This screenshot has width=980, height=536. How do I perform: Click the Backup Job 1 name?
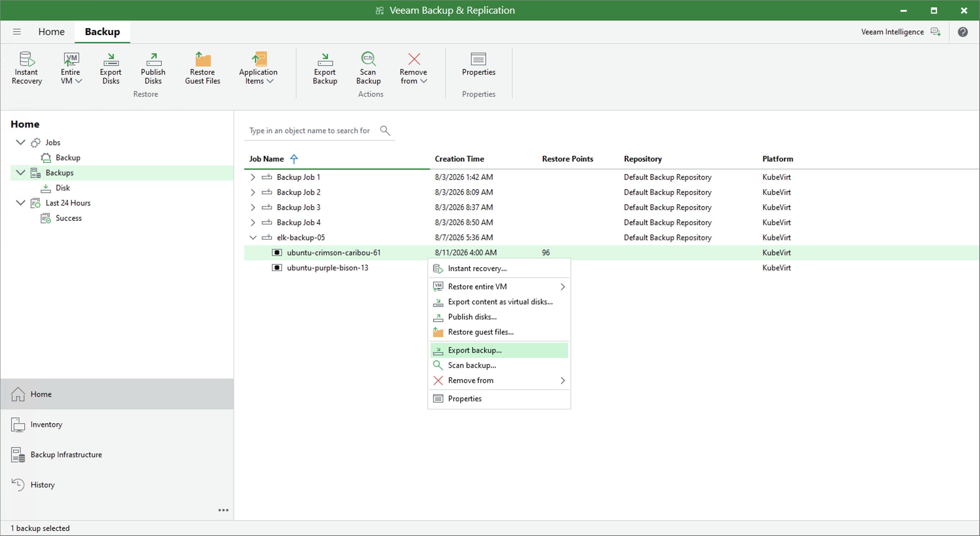click(298, 177)
